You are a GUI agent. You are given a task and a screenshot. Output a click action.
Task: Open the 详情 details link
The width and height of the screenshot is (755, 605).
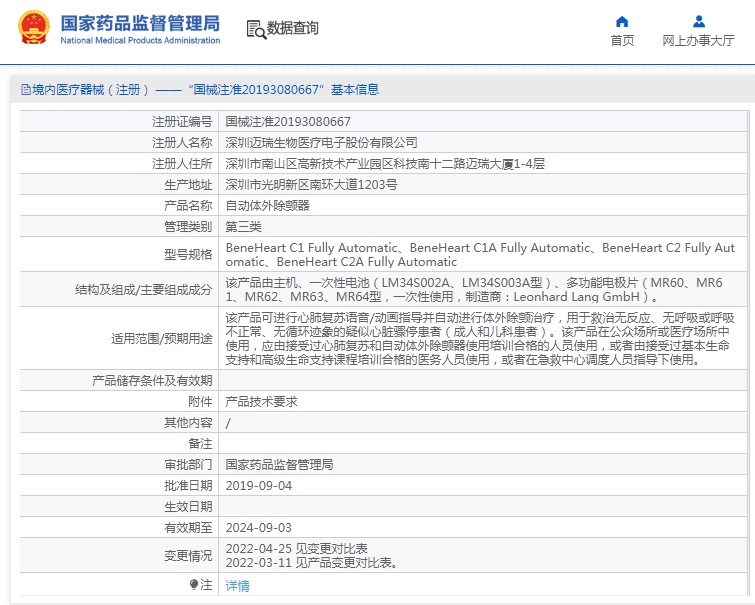tap(237, 586)
